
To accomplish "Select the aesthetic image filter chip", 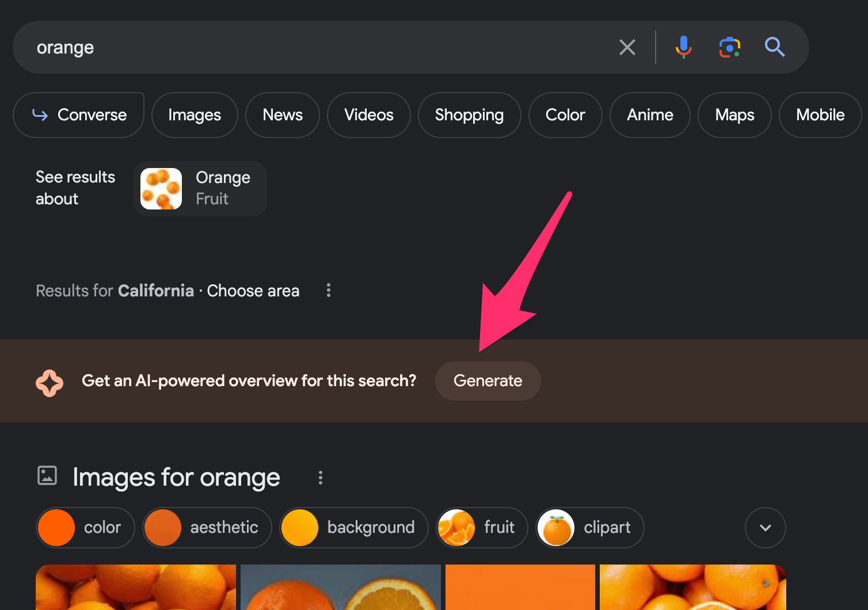I will (207, 528).
